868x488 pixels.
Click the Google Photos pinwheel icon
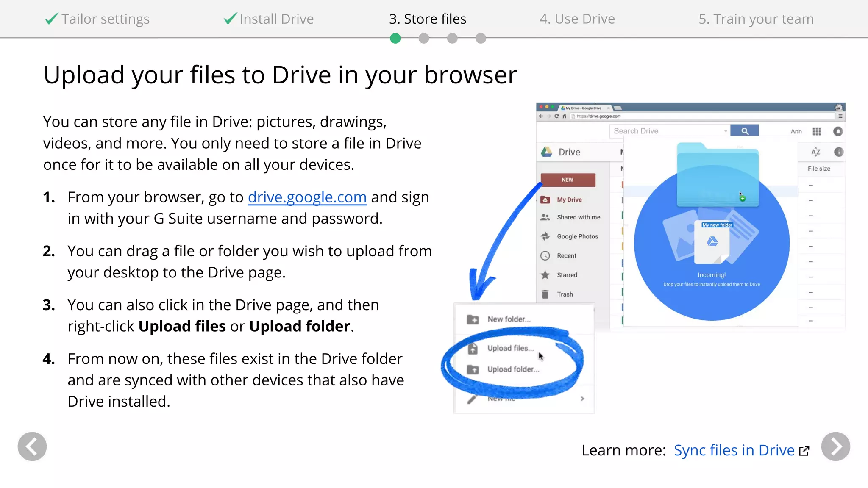pos(545,236)
